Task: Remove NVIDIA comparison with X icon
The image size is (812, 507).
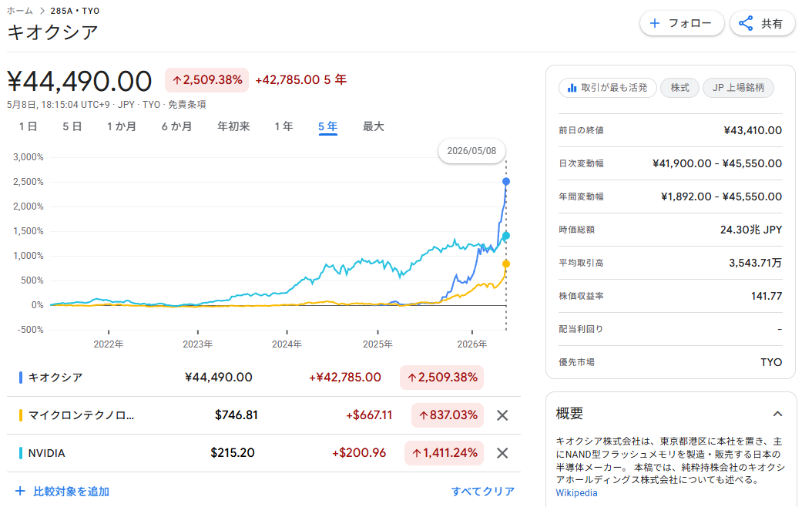Action: tap(502, 453)
